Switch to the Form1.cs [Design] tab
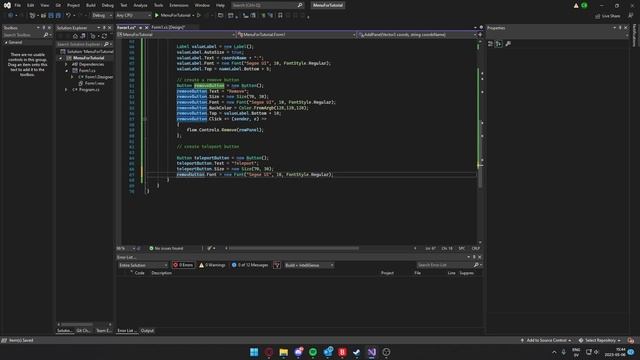The image size is (640, 360). pos(168,27)
